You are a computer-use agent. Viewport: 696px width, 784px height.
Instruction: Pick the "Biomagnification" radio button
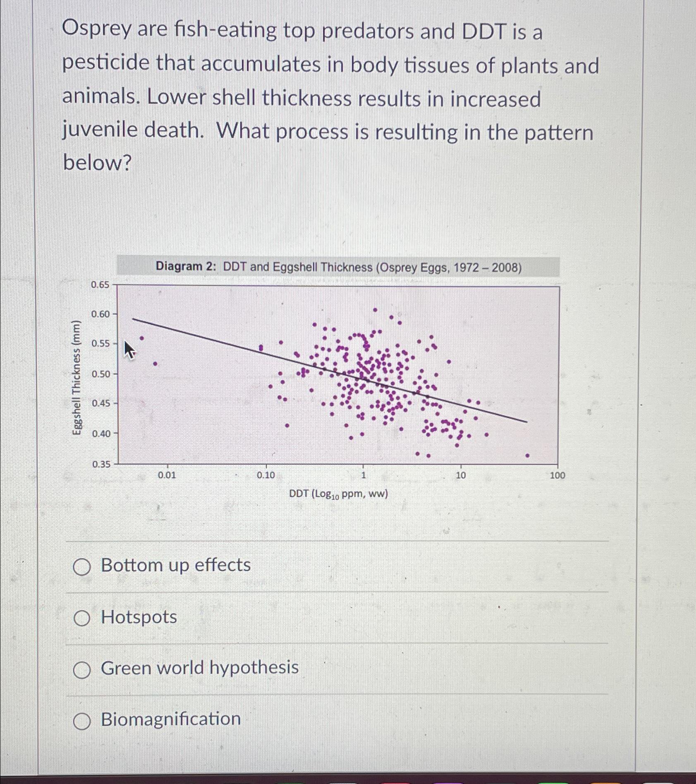point(82,721)
